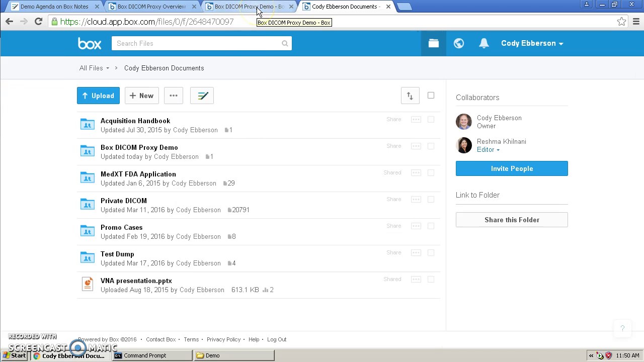The height and width of the screenshot is (362, 644).
Task: Click Share this Folder button
Action: (x=512, y=220)
